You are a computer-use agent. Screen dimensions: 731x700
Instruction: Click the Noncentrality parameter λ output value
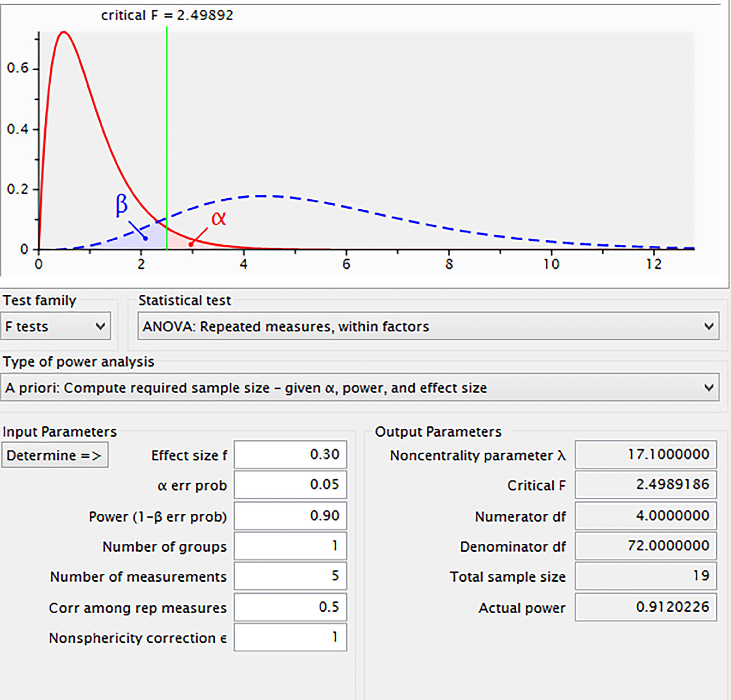click(x=645, y=455)
